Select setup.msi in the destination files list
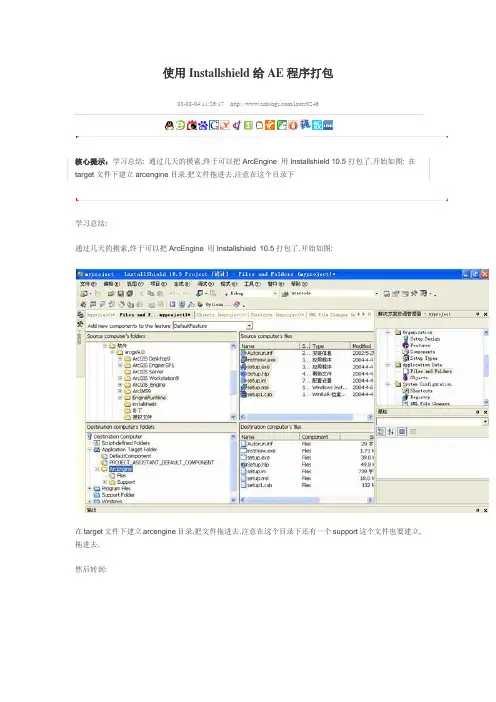The height and width of the screenshot is (702, 496). pyautogui.click(x=257, y=479)
